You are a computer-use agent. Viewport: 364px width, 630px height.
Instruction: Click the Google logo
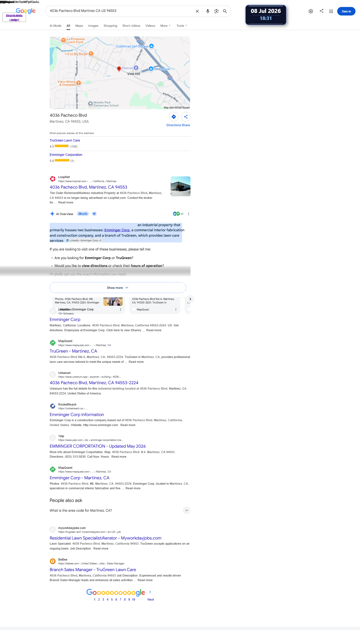click(26, 11)
